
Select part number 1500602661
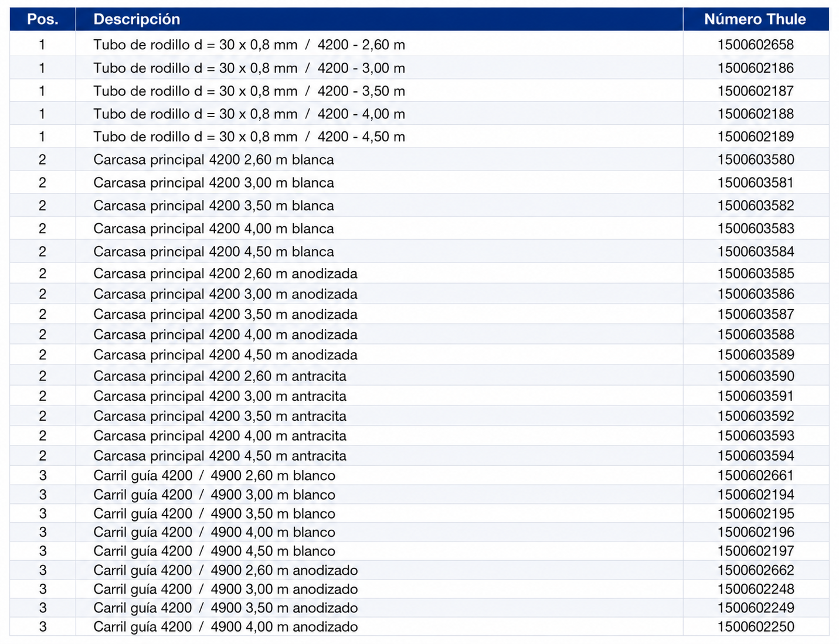tap(756, 475)
